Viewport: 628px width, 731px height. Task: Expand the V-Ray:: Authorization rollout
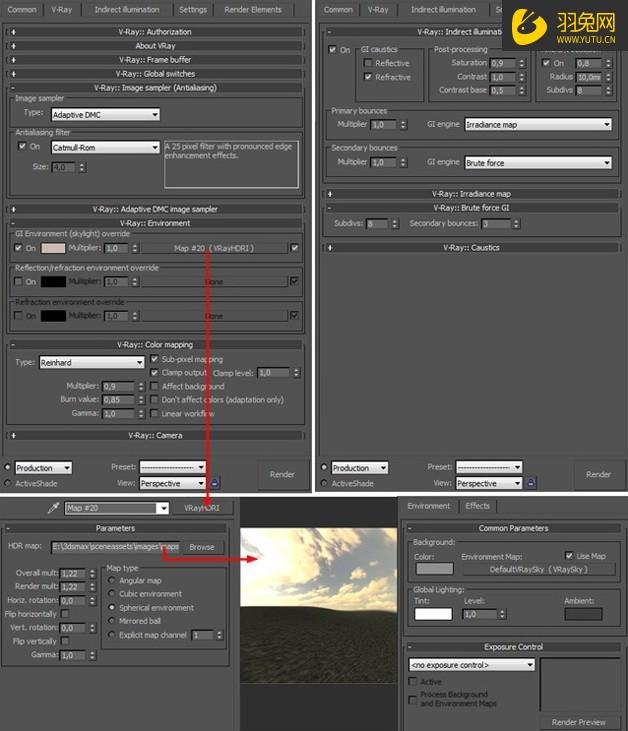click(155, 32)
